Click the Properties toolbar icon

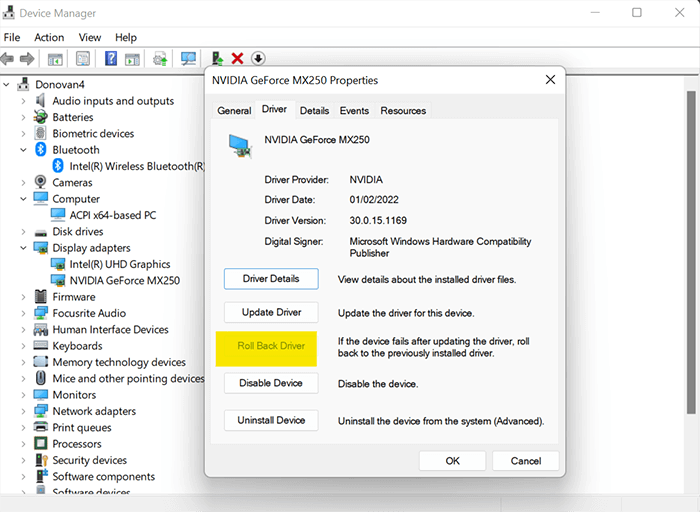click(x=83, y=58)
